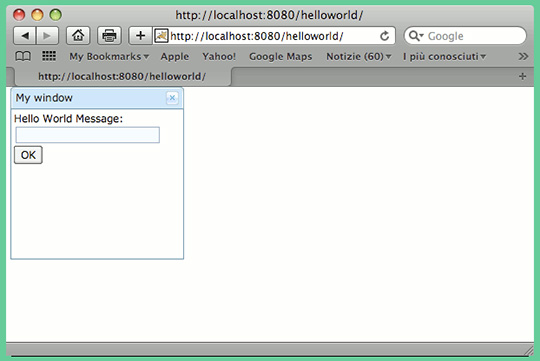
Task: Expand the I più conosciuti folder
Action: tap(444, 56)
